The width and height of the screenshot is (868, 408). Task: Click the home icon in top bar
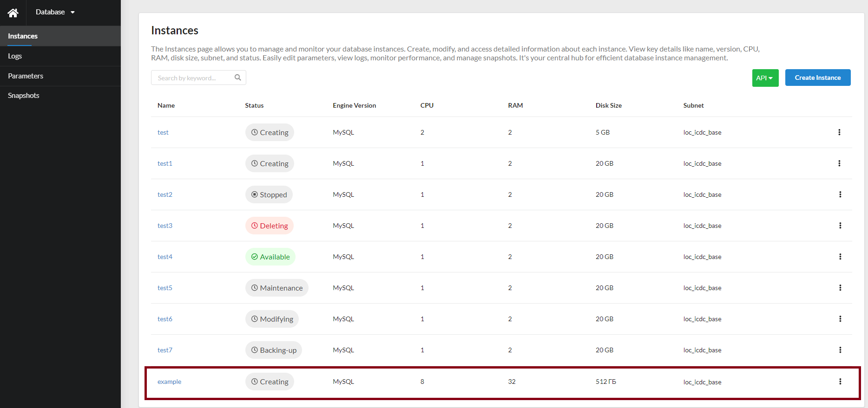pyautogui.click(x=13, y=13)
